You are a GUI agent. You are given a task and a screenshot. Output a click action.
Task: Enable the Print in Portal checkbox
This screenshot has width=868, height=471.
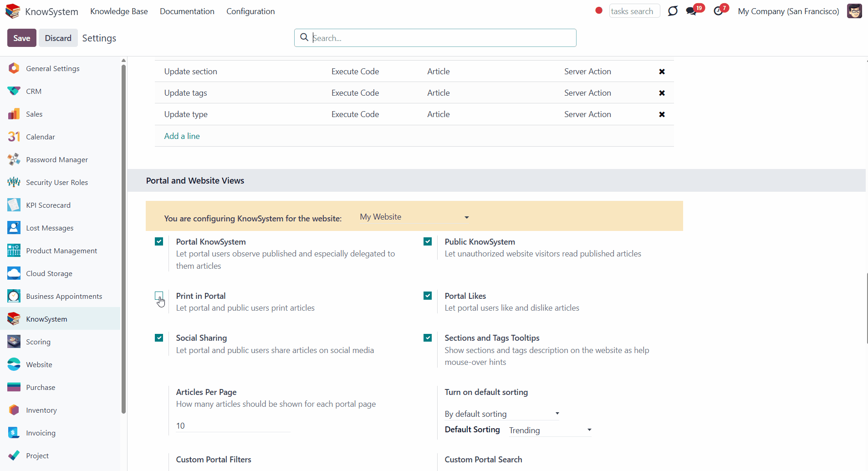[159, 296]
